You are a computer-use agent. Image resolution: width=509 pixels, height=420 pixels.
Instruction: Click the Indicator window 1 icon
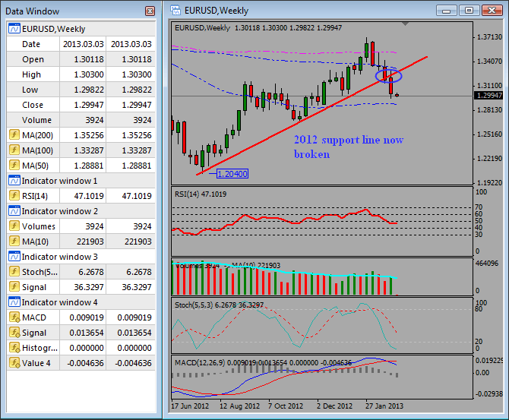coord(14,181)
